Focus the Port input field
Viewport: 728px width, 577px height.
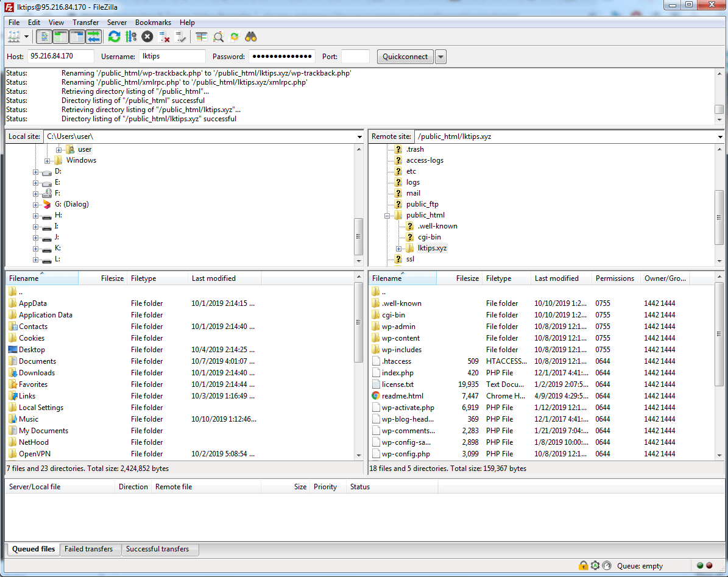355,56
